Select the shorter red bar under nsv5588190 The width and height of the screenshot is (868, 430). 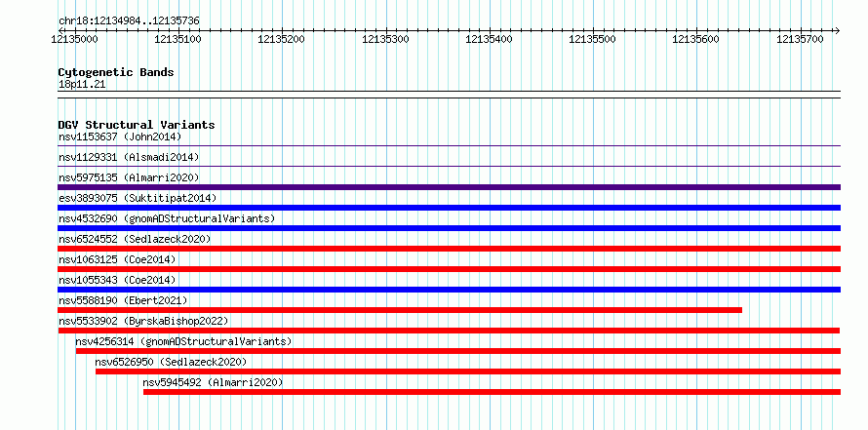400,310
